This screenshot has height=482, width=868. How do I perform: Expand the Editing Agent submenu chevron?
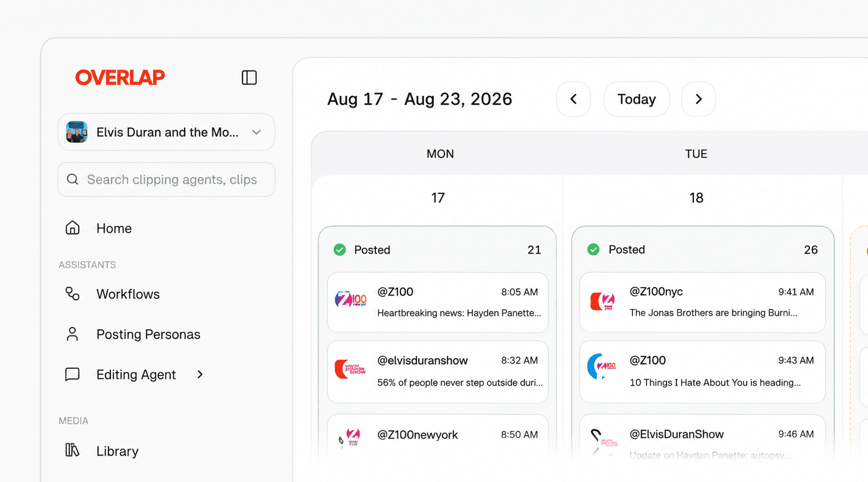point(200,374)
